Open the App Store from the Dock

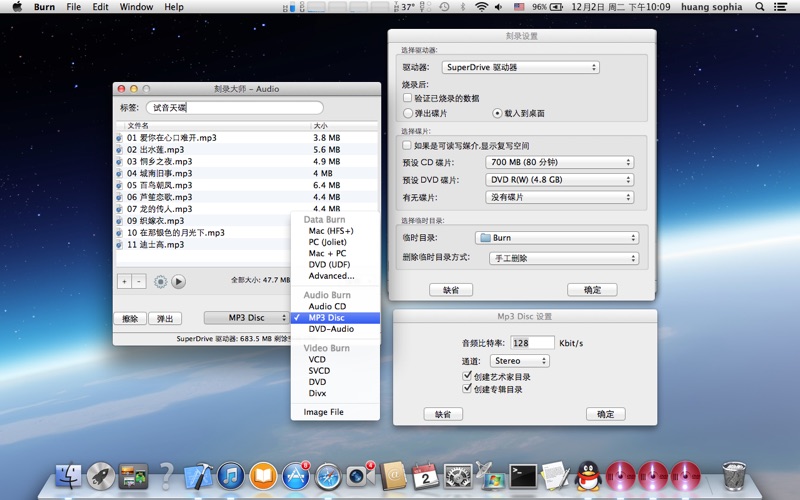click(296, 476)
